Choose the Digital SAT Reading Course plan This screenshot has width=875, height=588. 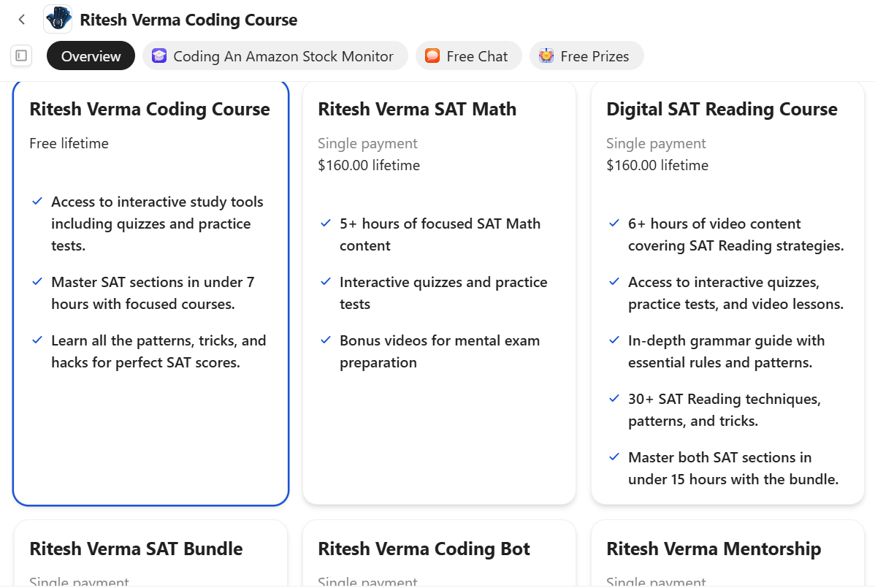click(x=727, y=292)
